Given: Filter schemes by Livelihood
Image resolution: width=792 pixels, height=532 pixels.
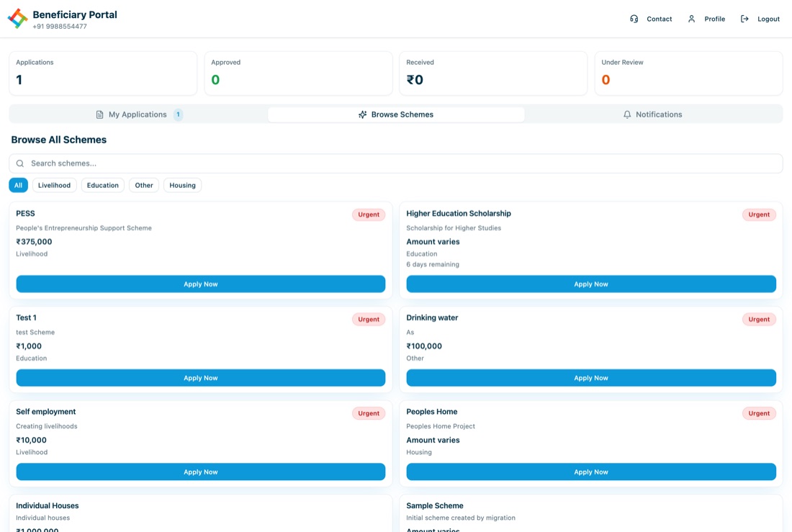Looking at the screenshot, I should (55, 186).
